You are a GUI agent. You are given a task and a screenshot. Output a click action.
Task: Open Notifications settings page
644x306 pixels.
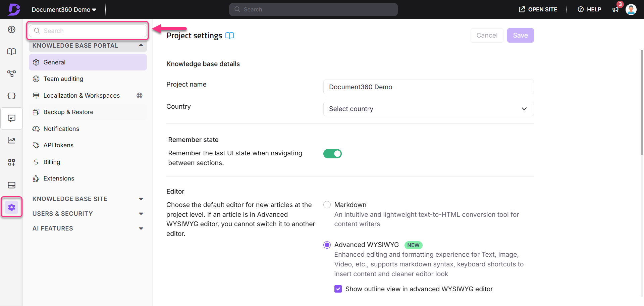pos(88,129)
